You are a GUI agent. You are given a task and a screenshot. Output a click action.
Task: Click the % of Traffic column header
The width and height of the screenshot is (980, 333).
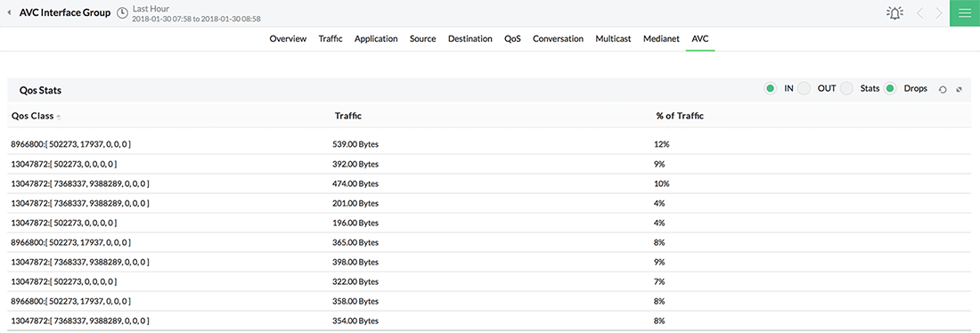click(x=681, y=117)
